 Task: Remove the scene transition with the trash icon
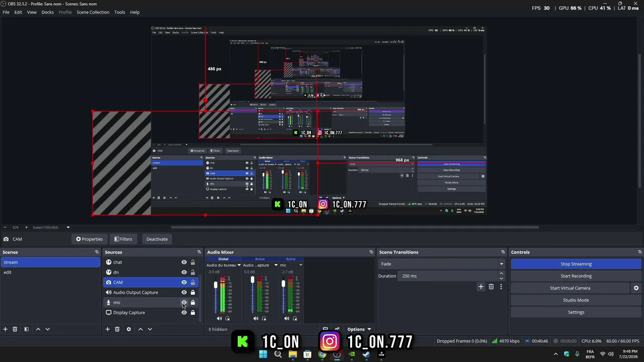pyautogui.click(x=491, y=287)
